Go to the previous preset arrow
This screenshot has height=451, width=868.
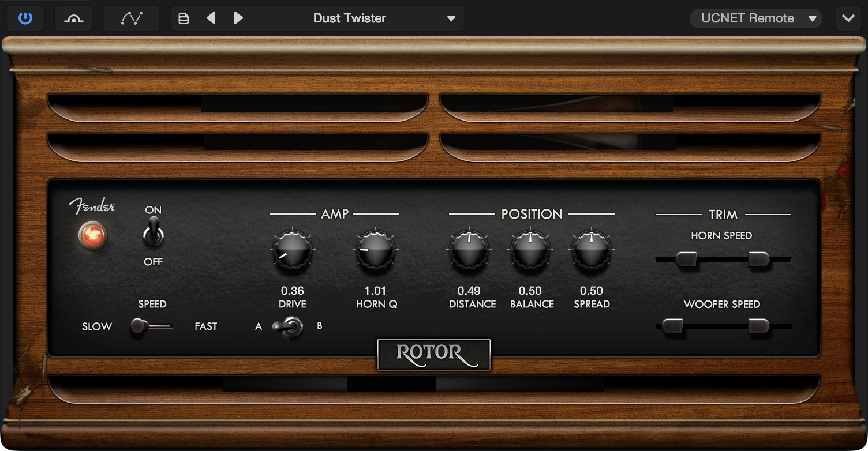coord(211,18)
